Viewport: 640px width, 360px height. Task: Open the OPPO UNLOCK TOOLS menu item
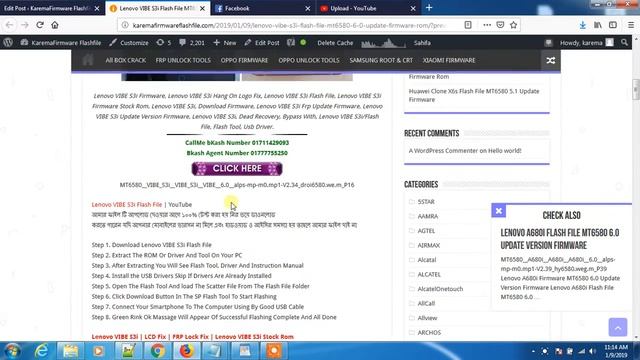tap(309, 60)
